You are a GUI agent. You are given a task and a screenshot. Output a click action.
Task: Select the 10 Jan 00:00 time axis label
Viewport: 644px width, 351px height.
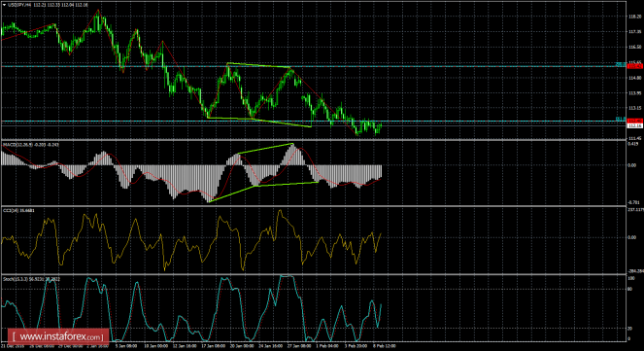155,346
